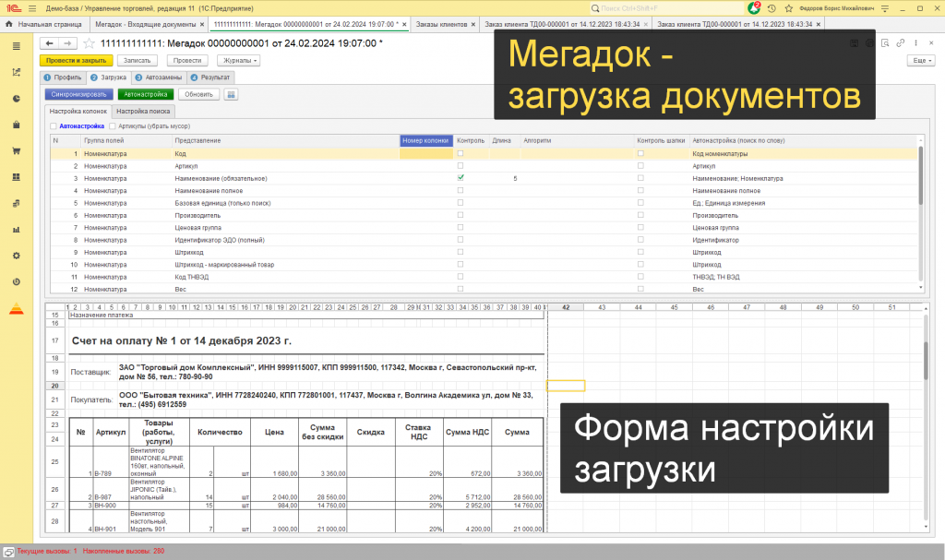Close the Мегадок - Входящие документы tab
945x560 pixels.
(202, 25)
